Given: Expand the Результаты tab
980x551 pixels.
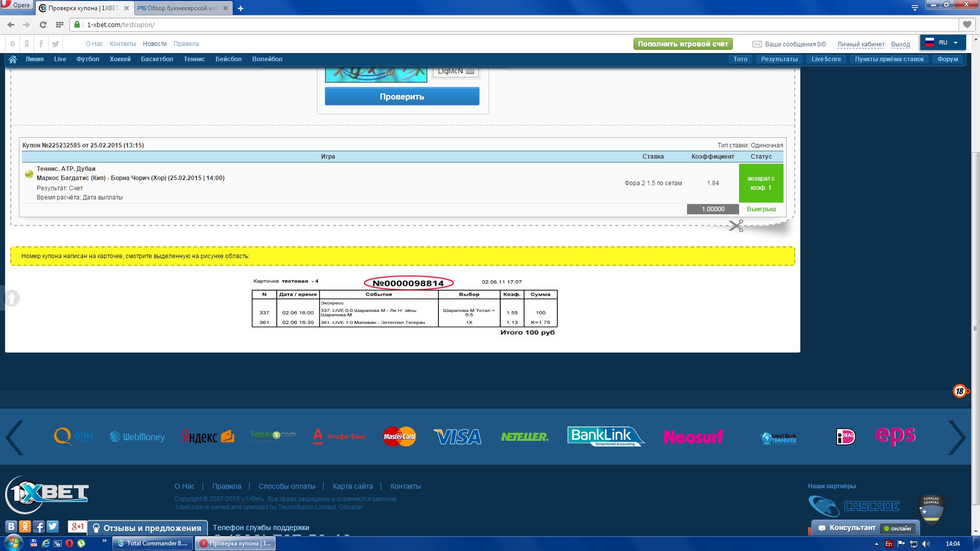Looking at the screenshot, I should click(779, 59).
